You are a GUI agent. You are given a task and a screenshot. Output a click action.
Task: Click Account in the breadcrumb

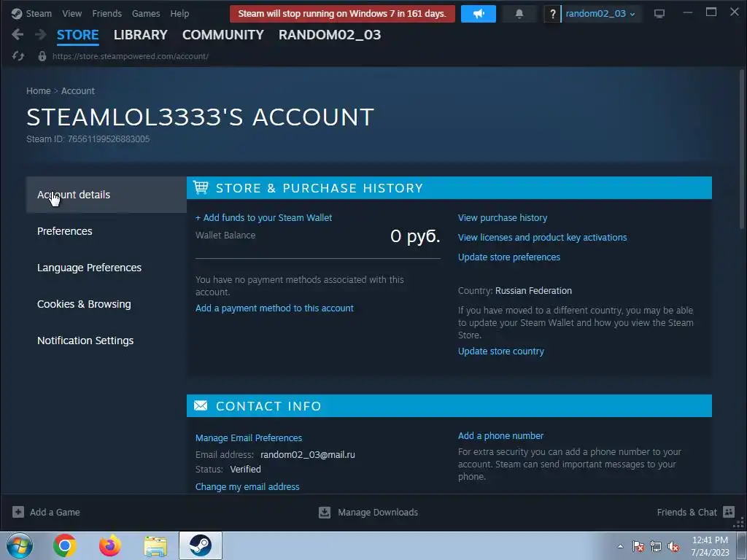(77, 91)
